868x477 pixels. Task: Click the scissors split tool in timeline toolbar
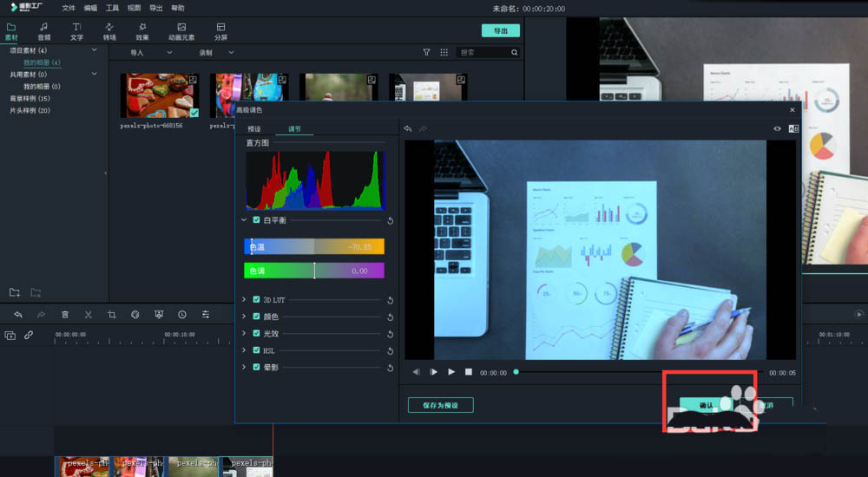click(88, 314)
